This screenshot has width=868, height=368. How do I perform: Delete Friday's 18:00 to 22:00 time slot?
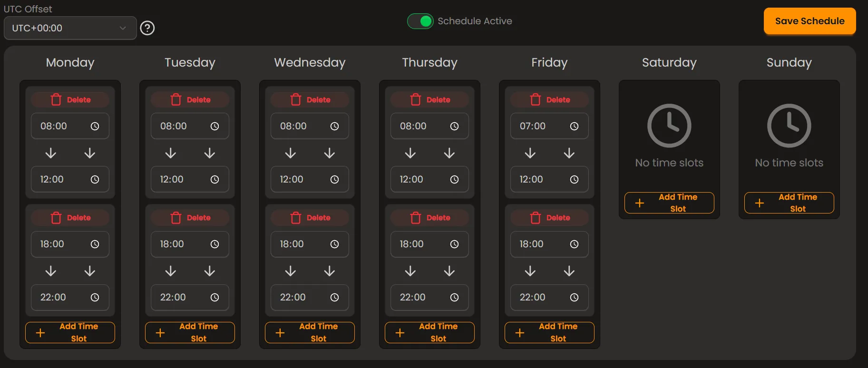pyautogui.click(x=549, y=217)
